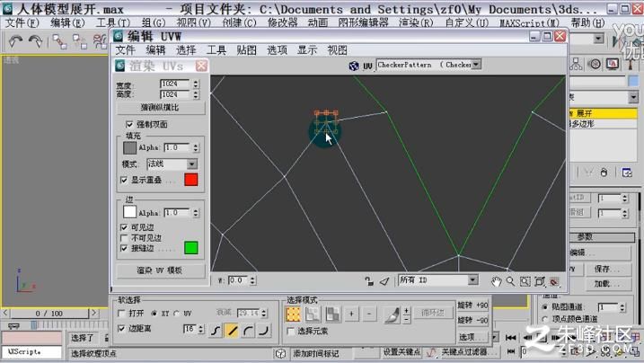Toggle the 显示重叠 checkbox
This screenshot has height=363, width=644.
[124, 180]
